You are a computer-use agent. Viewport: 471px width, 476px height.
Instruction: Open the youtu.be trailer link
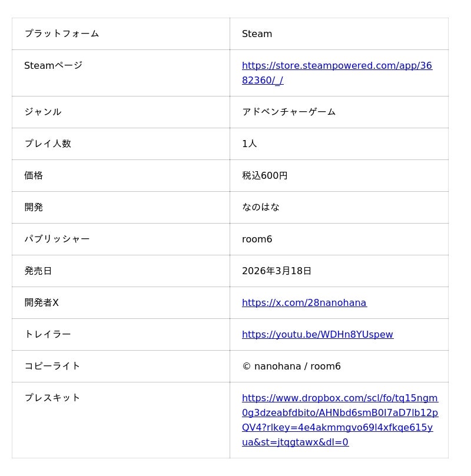pos(317,335)
